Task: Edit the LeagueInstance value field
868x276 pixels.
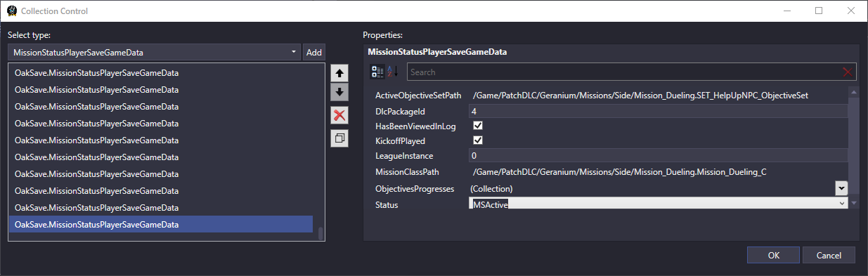Action: [658, 155]
